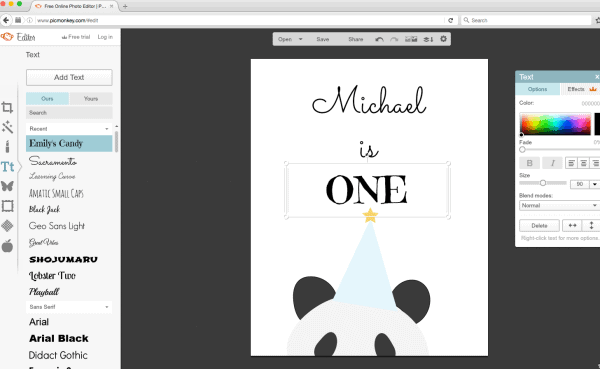Viewport: 600px width, 369px height.
Task: Switch to the Effects tab
Action: pyautogui.click(x=580, y=89)
